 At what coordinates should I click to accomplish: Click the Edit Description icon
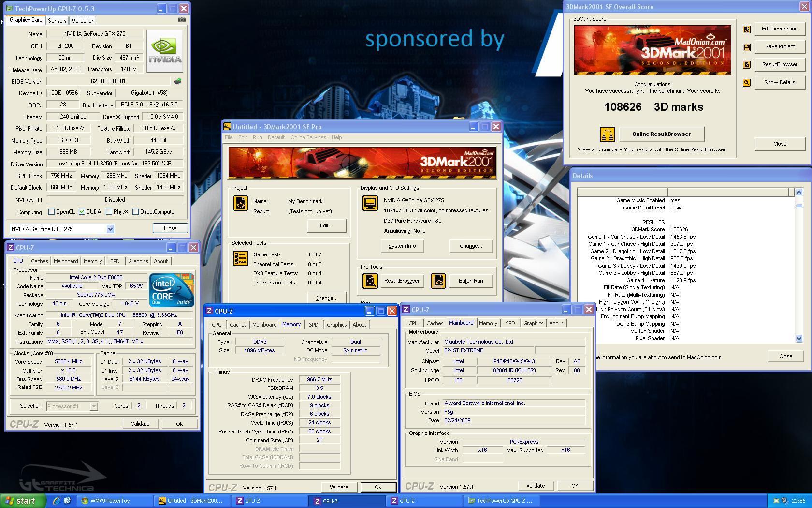(747, 30)
